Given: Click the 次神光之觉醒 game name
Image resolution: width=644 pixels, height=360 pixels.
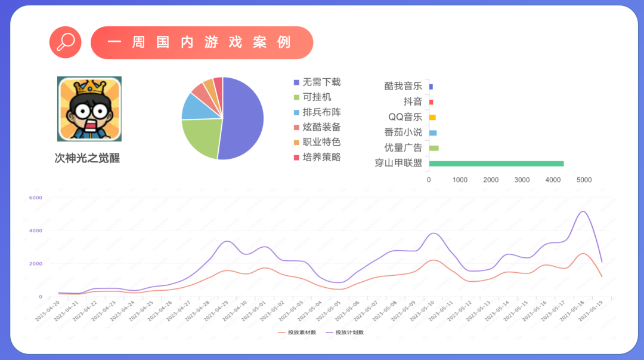Looking at the screenshot, I should pyautogui.click(x=87, y=158).
